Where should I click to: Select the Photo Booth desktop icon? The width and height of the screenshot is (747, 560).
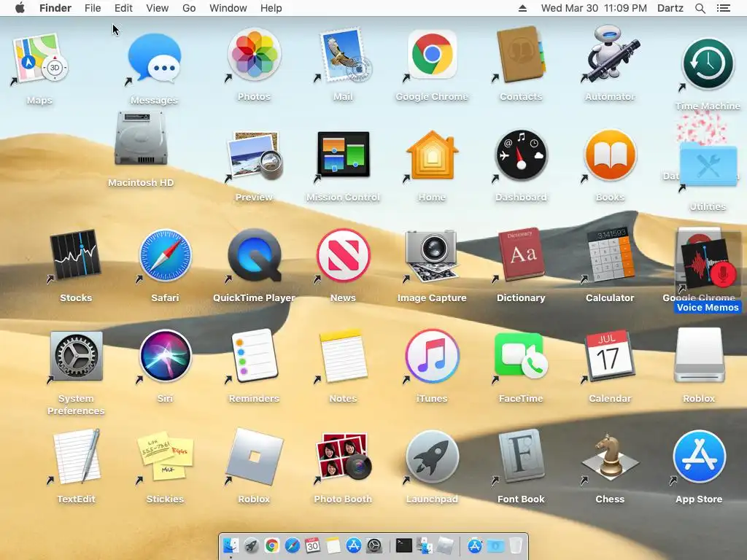coord(343,456)
